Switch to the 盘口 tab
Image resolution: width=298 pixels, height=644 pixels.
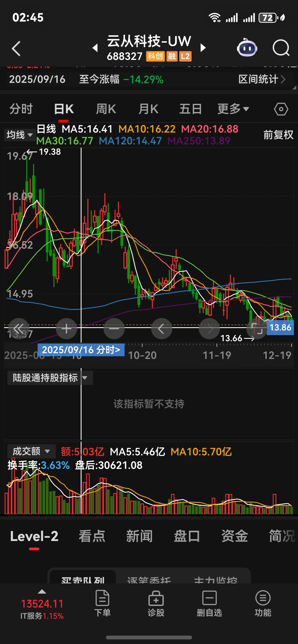tap(187, 536)
